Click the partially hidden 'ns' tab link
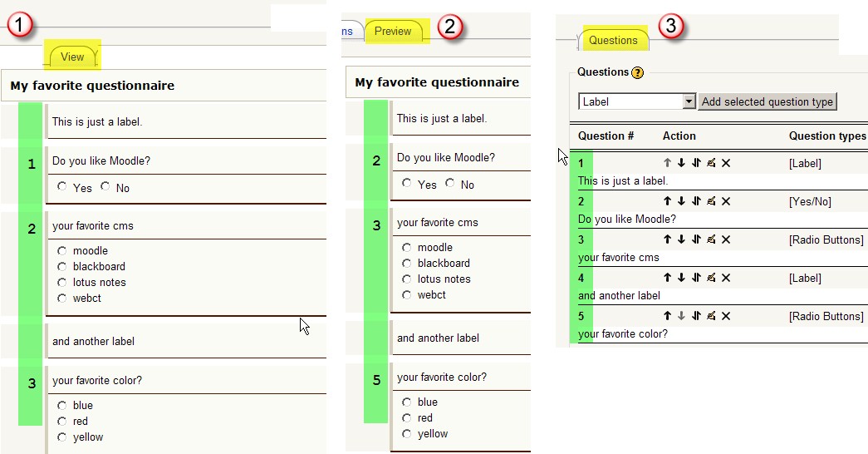The height and width of the screenshot is (454, 868). [347, 31]
